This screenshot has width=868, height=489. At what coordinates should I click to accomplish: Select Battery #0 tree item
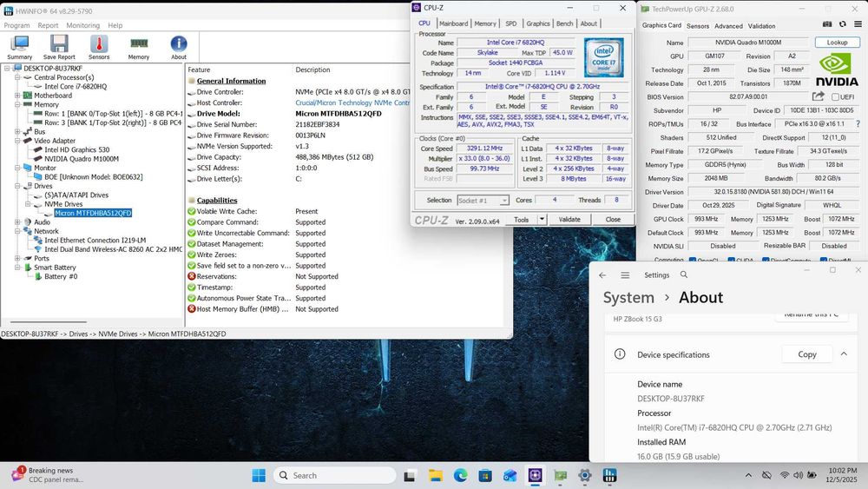[x=61, y=276]
